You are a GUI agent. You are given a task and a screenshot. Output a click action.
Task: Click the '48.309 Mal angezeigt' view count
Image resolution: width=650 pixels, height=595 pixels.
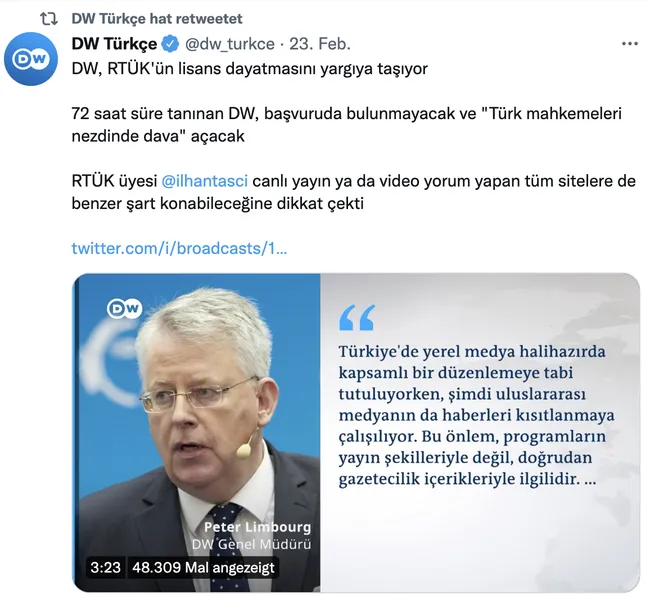[203, 567]
